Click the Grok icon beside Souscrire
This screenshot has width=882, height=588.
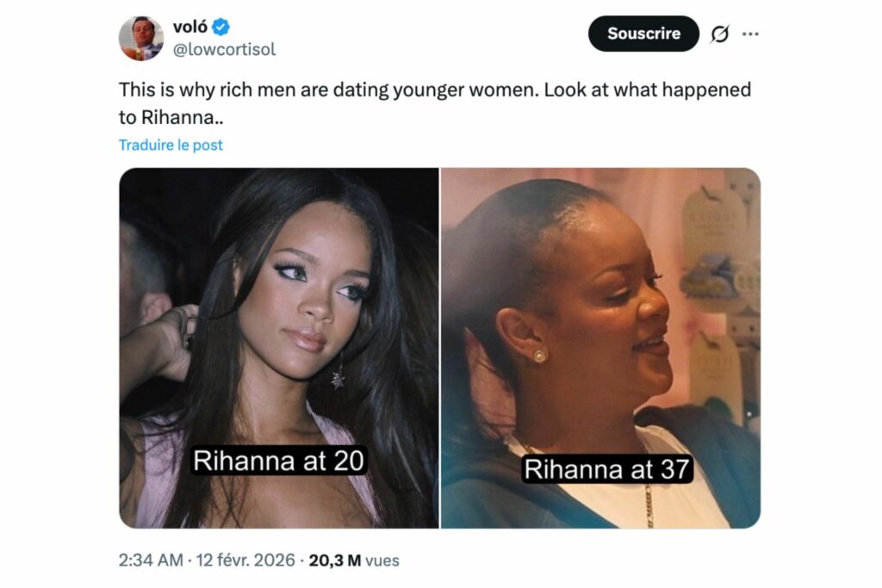(719, 34)
